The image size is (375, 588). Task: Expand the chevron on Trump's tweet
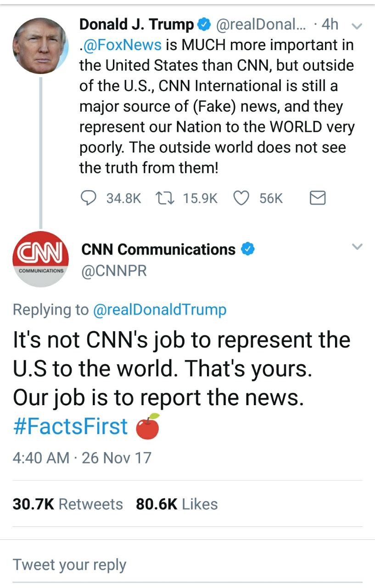point(355,26)
